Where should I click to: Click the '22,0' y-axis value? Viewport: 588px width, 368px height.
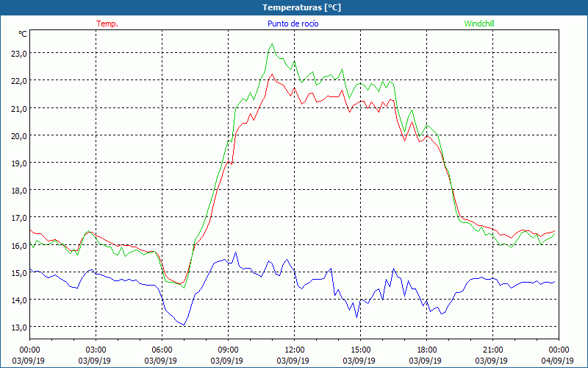tap(19, 81)
